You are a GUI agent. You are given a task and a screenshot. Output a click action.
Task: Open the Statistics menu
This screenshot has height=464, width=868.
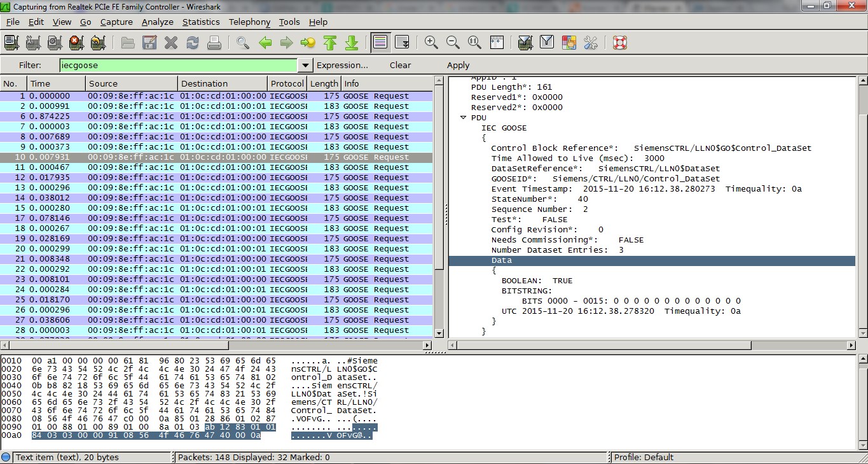click(201, 22)
